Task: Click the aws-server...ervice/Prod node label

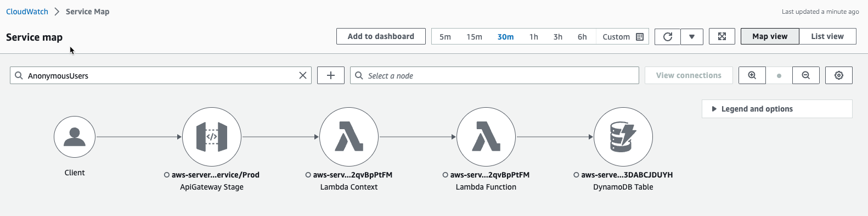Action: pyautogui.click(x=216, y=175)
